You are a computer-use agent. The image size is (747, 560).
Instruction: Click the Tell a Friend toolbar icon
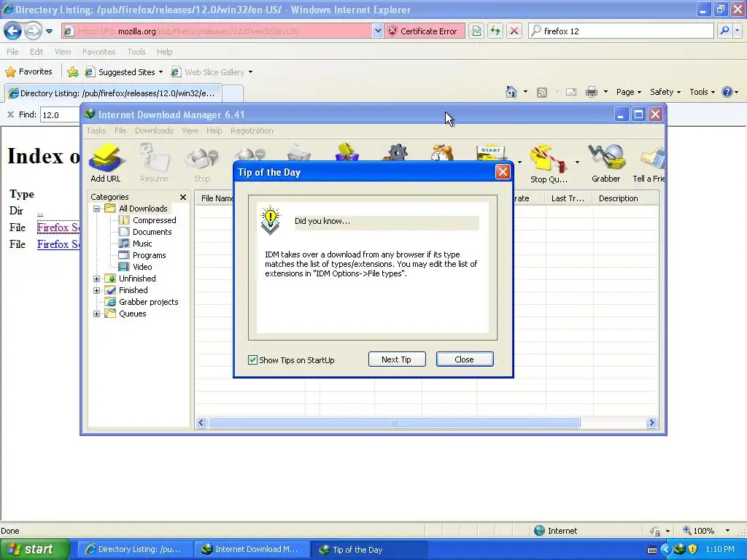click(x=649, y=163)
